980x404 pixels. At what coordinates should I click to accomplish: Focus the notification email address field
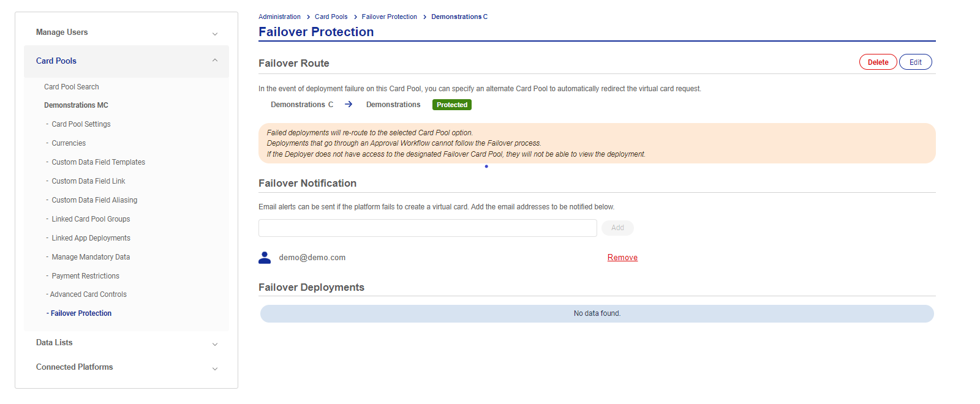(428, 228)
